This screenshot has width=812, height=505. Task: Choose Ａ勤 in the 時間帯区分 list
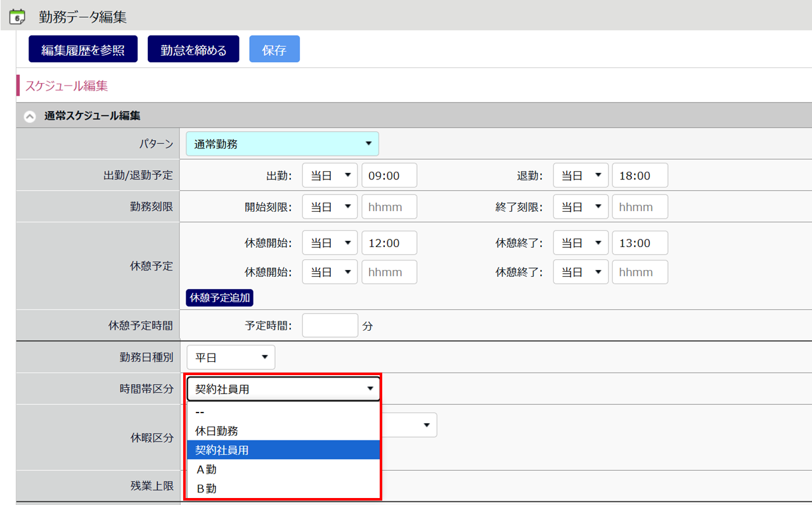coord(207,470)
